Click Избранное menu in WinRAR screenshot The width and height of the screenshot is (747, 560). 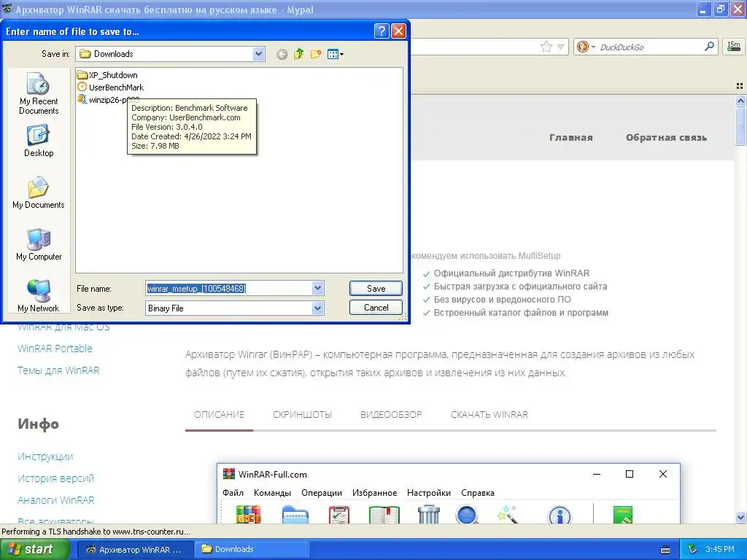(374, 493)
